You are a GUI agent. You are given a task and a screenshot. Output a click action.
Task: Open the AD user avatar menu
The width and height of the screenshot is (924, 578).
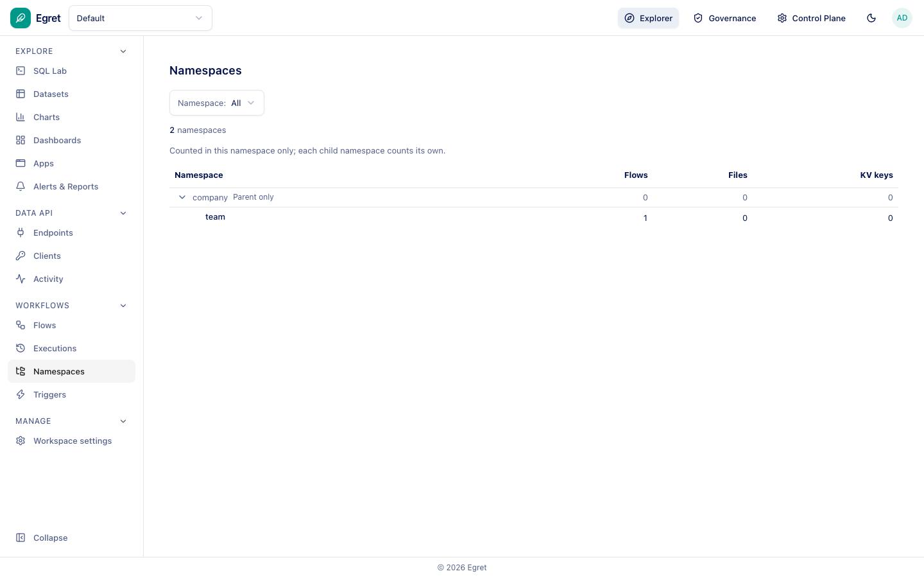coord(902,18)
